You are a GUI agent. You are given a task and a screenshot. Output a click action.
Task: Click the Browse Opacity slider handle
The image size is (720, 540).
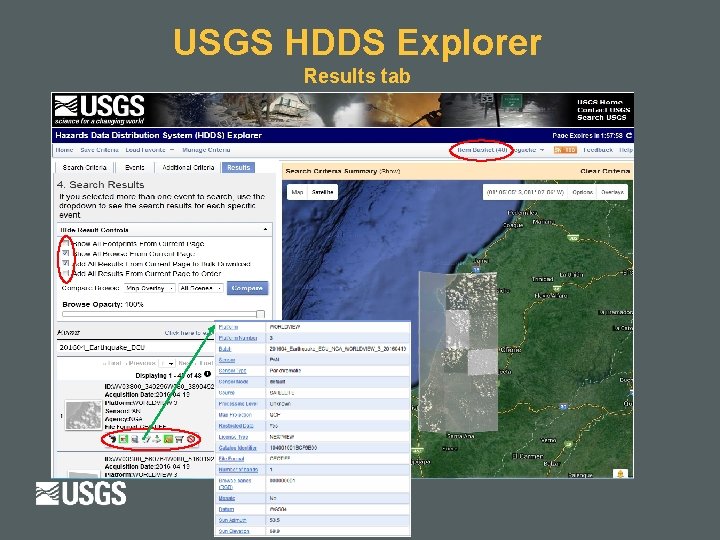(260, 315)
